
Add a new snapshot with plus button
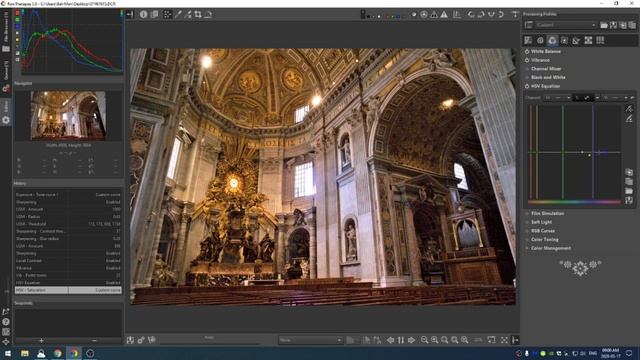point(41,340)
